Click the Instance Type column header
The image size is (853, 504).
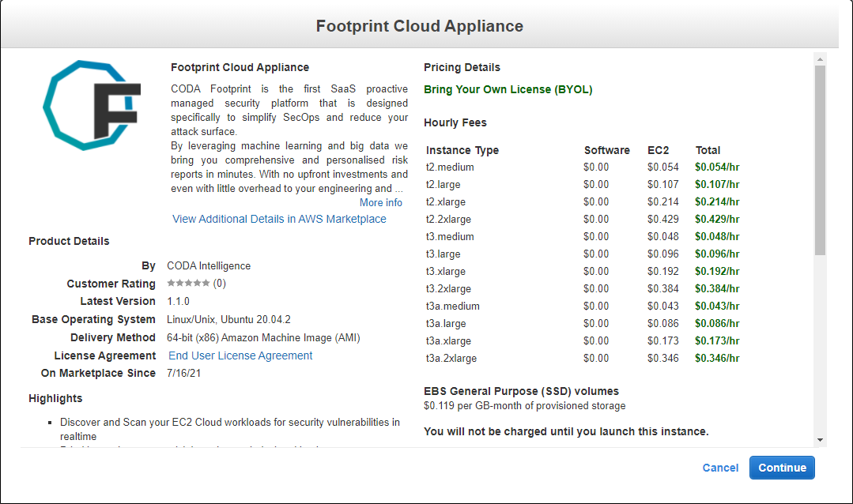(462, 150)
